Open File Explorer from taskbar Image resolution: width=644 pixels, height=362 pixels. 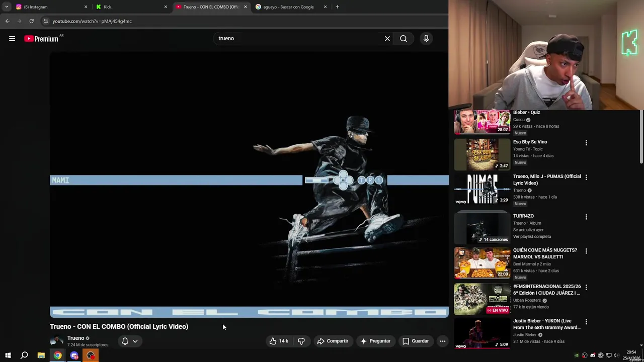click(41, 355)
